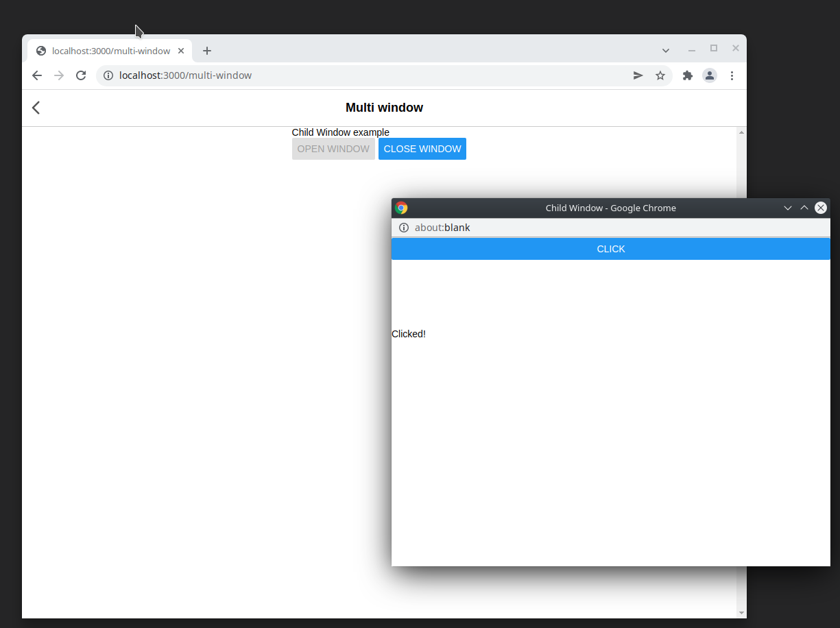Open a new tab with plus button
This screenshot has width=840, height=628.
207,51
